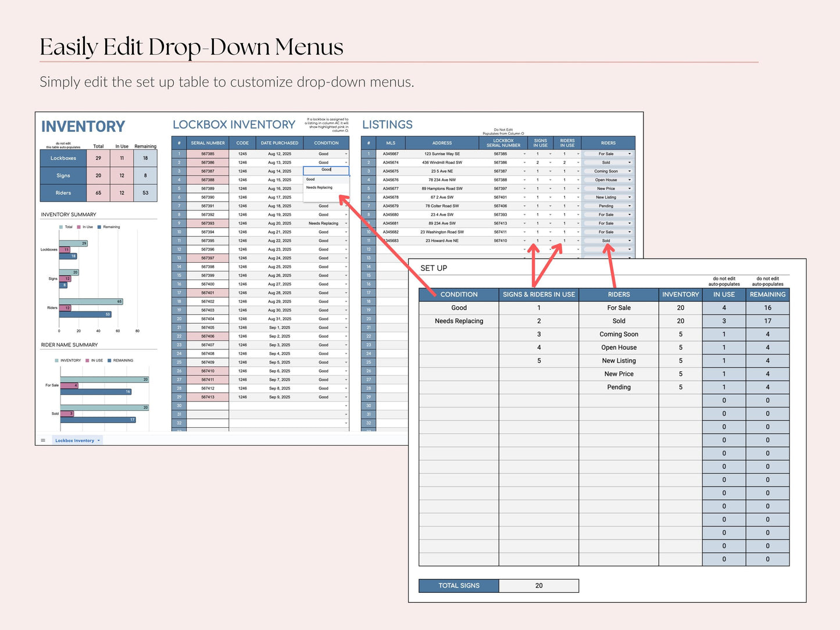Select the SIGNS & RIDERS IN USE header in Set Up
The width and height of the screenshot is (840, 630).
539,295
